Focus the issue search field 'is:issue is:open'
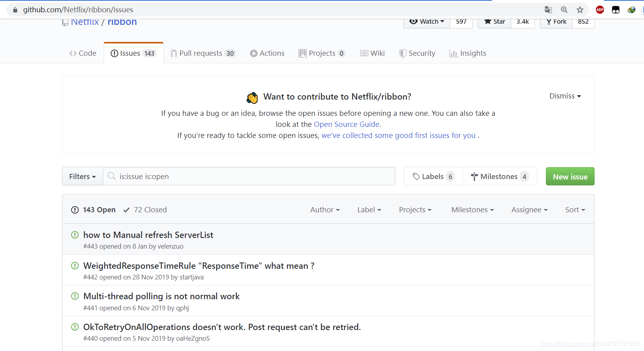The height and width of the screenshot is (351, 644). click(x=249, y=176)
